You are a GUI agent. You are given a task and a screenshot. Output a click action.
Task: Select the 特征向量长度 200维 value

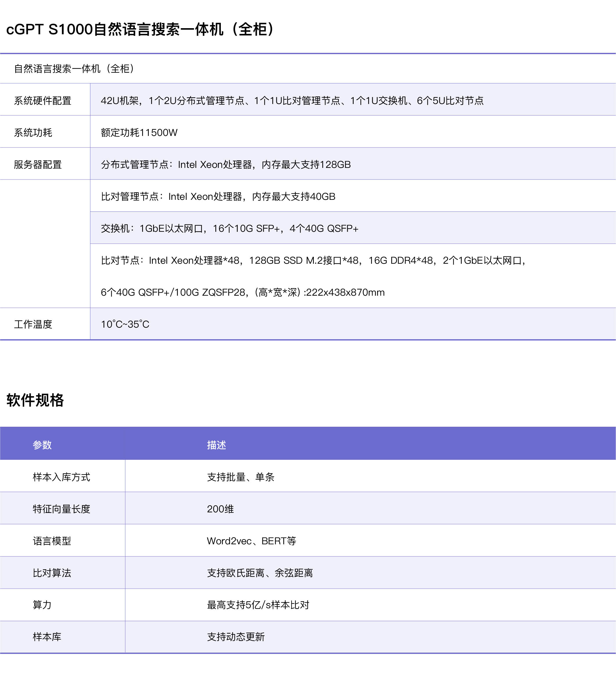coord(221,509)
